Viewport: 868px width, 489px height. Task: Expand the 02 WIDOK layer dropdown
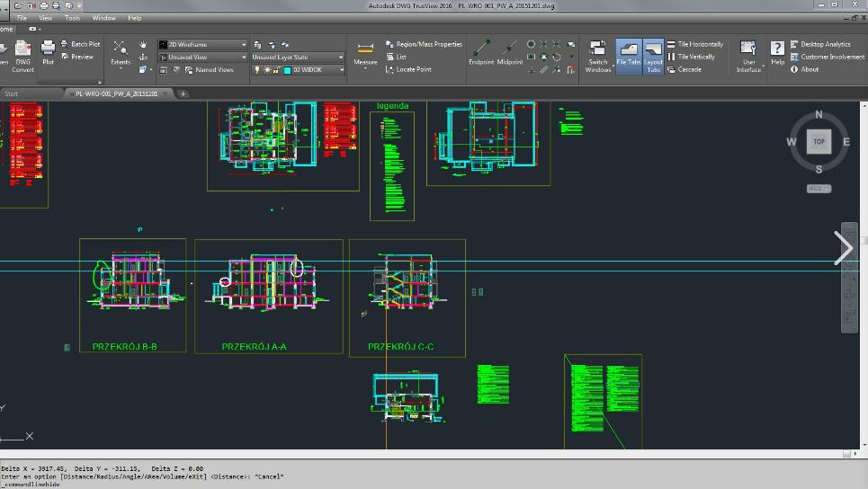pos(341,69)
